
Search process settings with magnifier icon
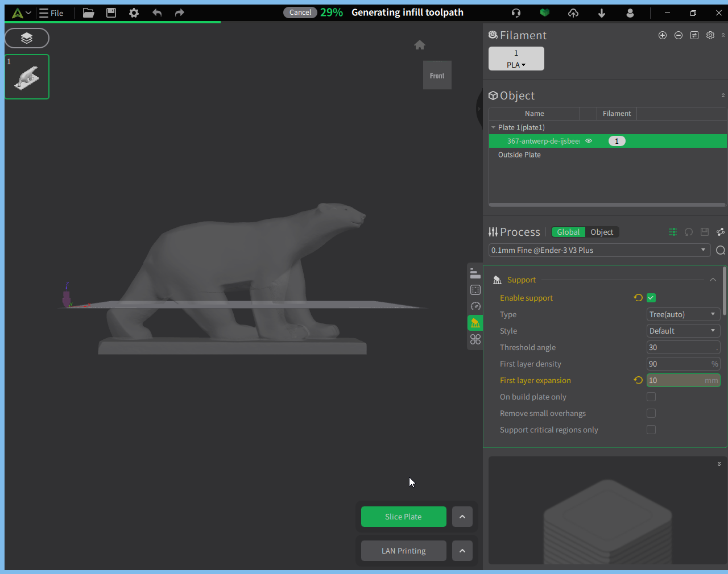tap(721, 251)
